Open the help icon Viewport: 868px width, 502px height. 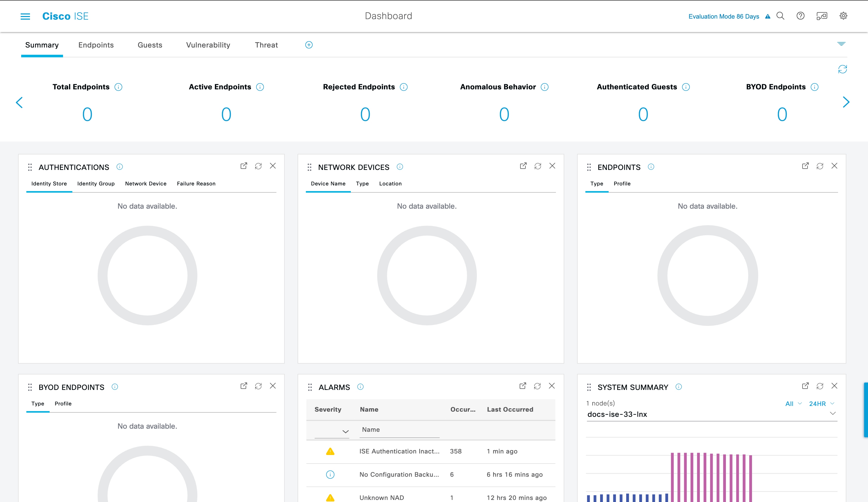(x=801, y=16)
